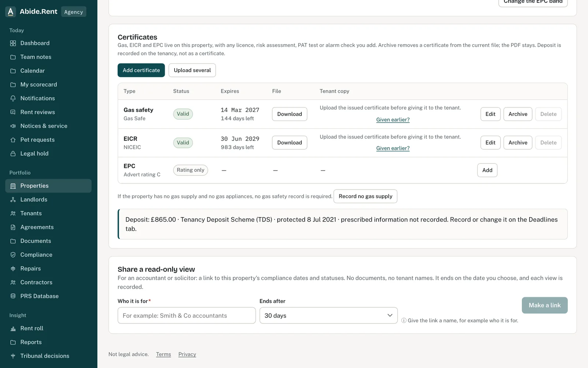
Task: Click Given earlier link for Gas safety
Action: pos(393,120)
